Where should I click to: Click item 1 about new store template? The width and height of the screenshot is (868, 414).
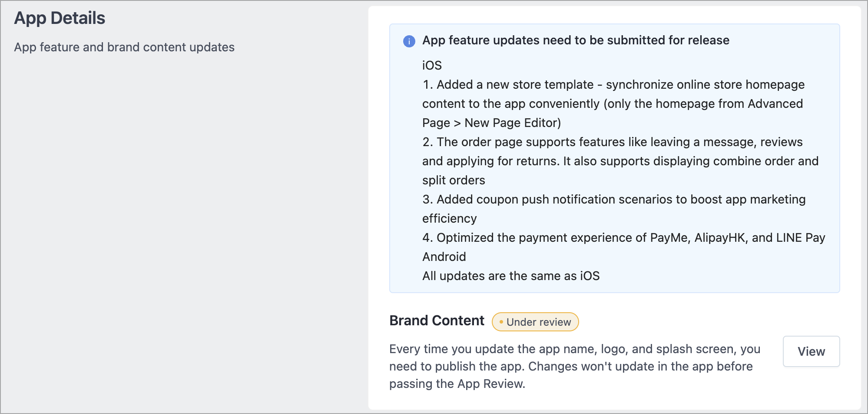coord(613,103)
